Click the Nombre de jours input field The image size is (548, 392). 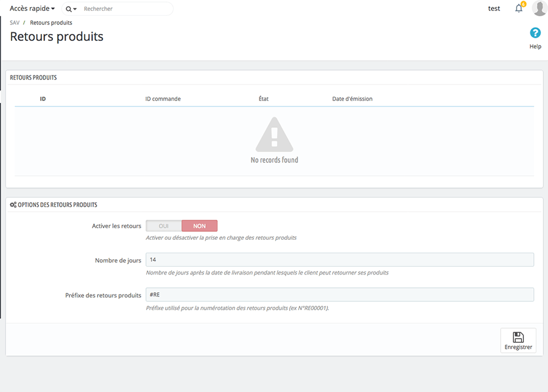(x=340, y=259)
